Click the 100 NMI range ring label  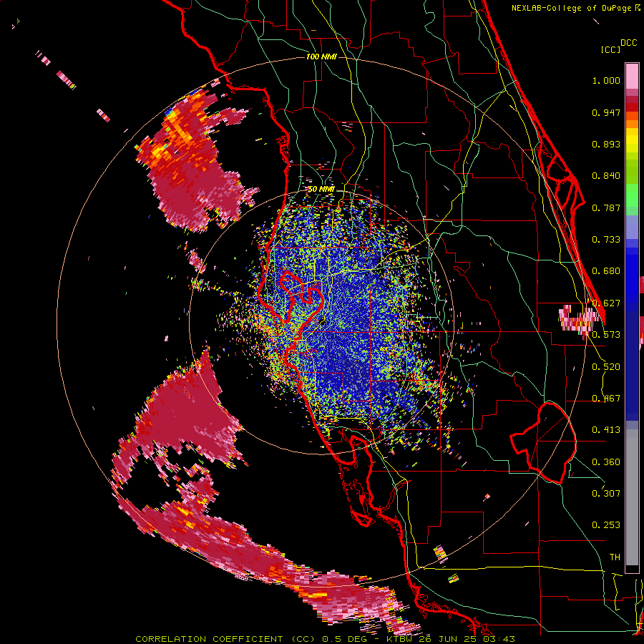coord(321,57)
